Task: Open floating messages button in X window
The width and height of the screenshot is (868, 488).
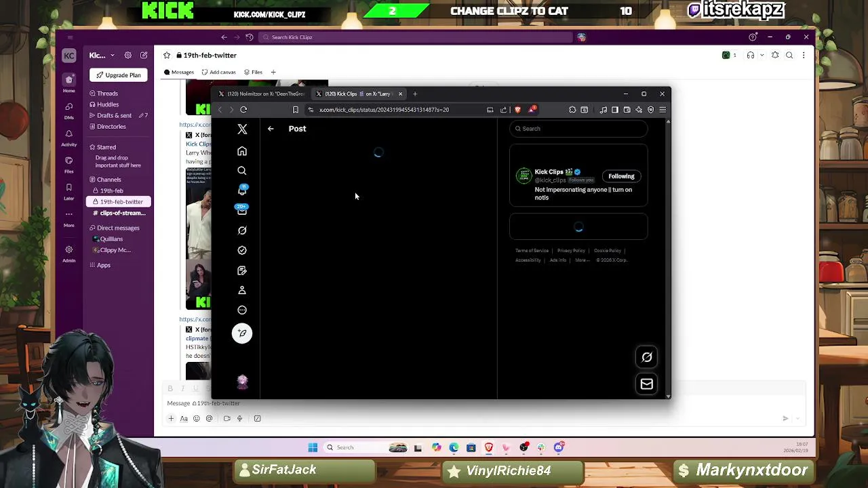Action: coord(647,384)
